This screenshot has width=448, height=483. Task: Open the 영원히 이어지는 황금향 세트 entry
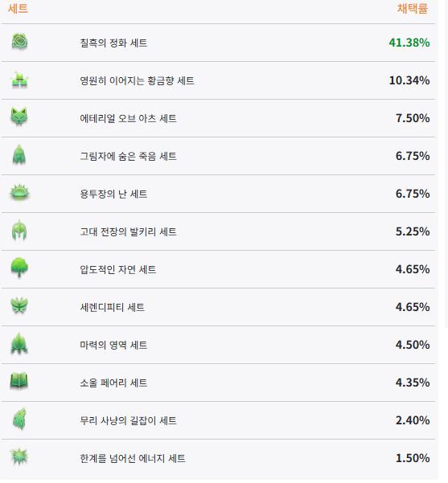click(x=218, y=80)
